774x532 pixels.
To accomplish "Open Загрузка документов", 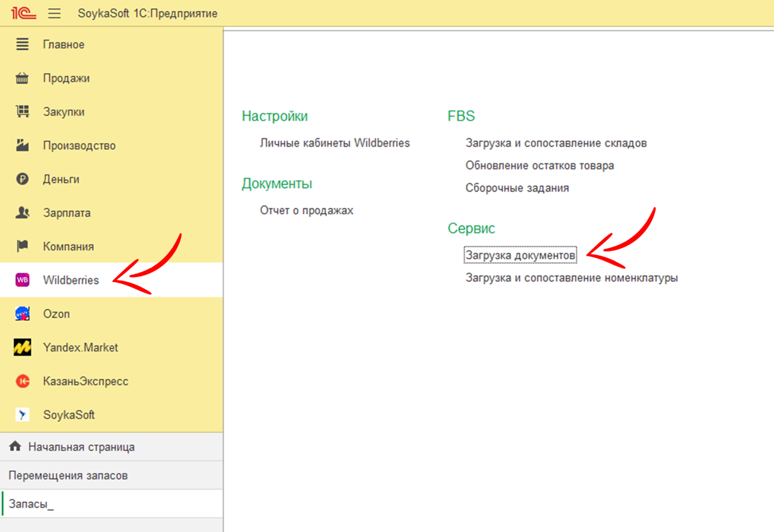I will click(520, 255).
